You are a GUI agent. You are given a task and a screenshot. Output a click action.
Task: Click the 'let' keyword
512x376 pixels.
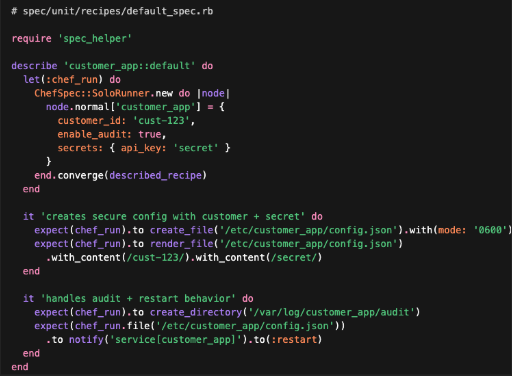point(31,79)
